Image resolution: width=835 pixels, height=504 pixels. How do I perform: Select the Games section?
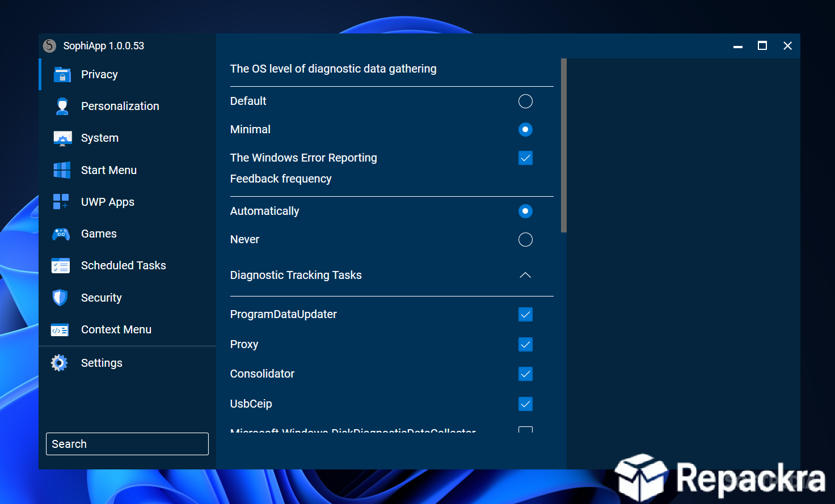pos(128,234)
